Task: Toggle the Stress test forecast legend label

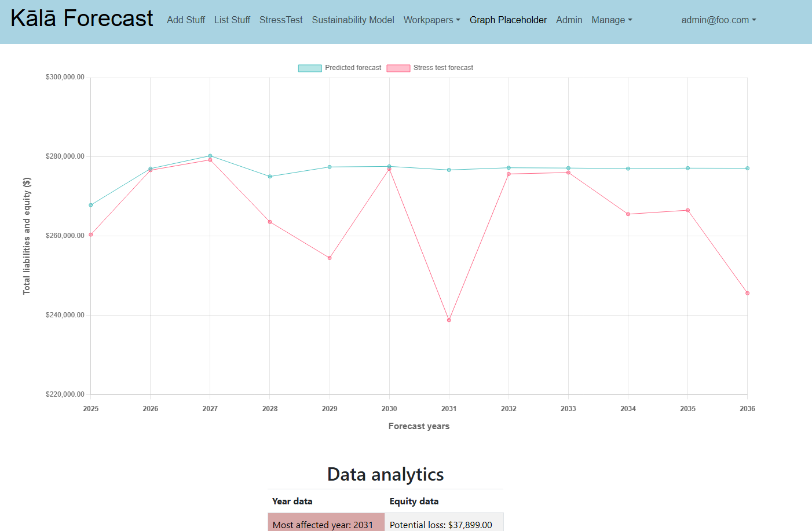Action: [443, 68]
